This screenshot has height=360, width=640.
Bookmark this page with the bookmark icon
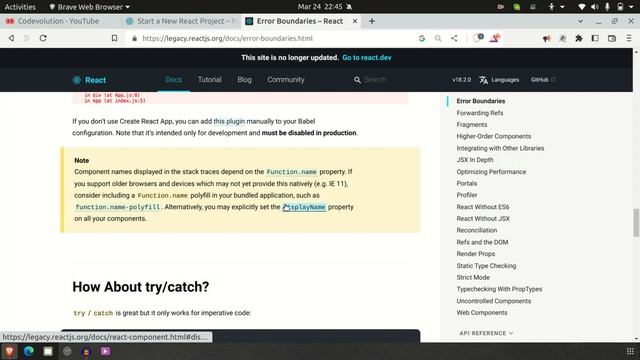pyautogui.click(x=114, y=38)
